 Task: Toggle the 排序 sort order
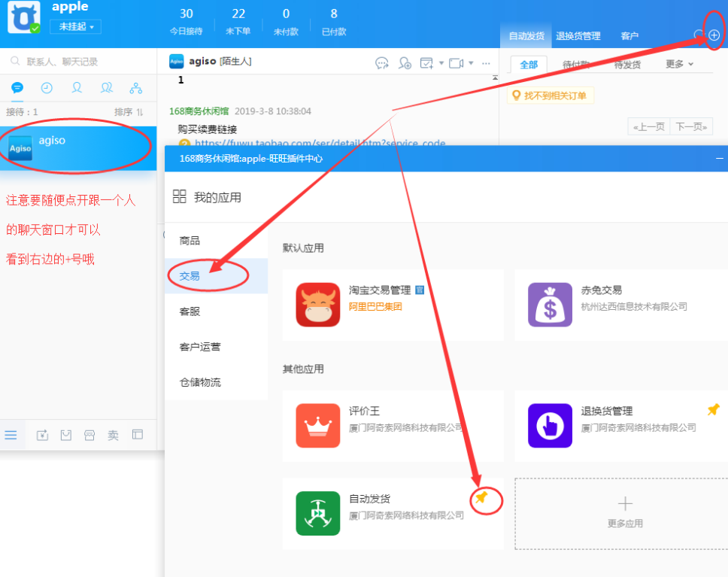tap(129, 112)
